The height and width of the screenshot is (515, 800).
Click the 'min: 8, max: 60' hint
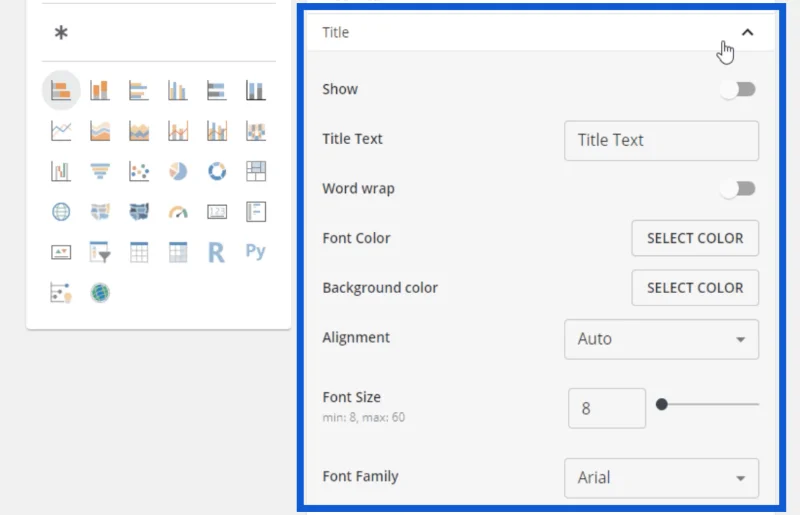(x=363, y=418)
